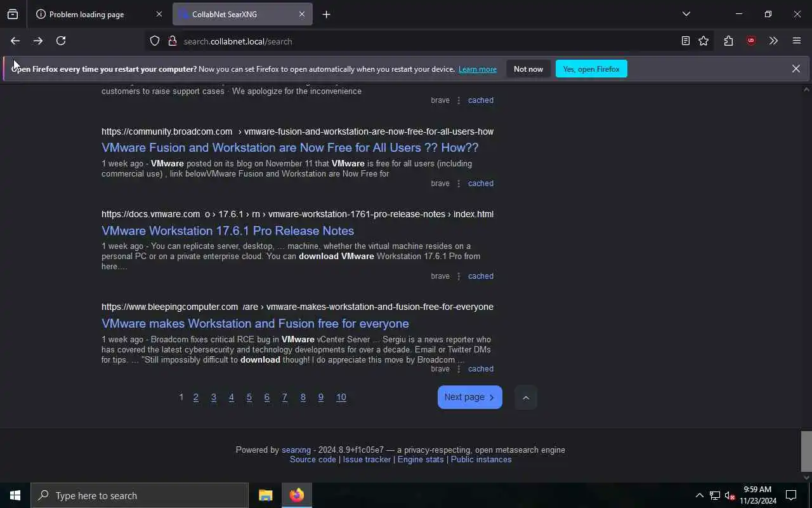Toggle reader view icon
This screenshot has height=508, width=812.
pyautogui.click(x=686, y=41)
